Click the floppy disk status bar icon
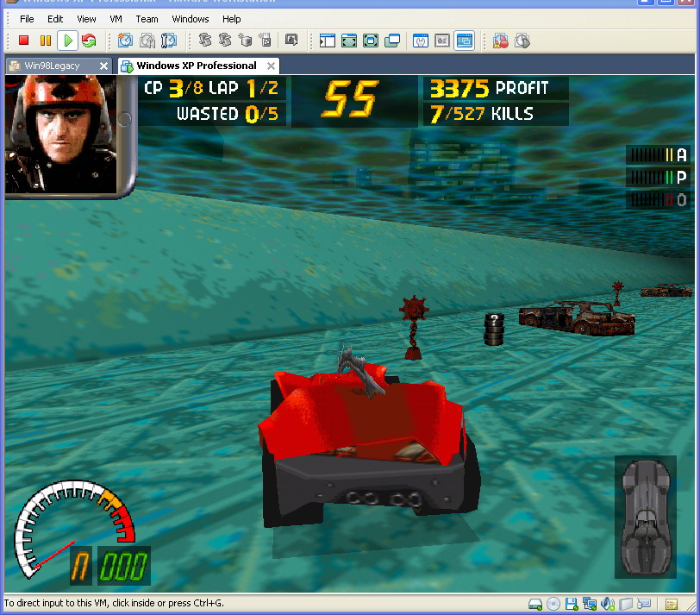Viewport: 700px width, 615px height. click(x=572, y=605)
